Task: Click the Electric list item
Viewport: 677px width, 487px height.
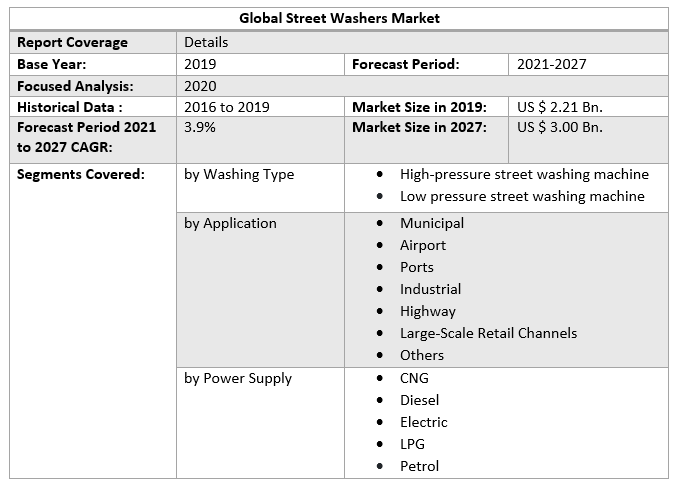Action: coord(424,422)
